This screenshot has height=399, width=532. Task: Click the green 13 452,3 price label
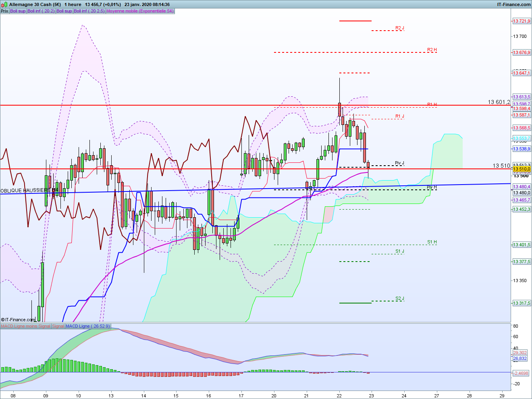point(522,209)
